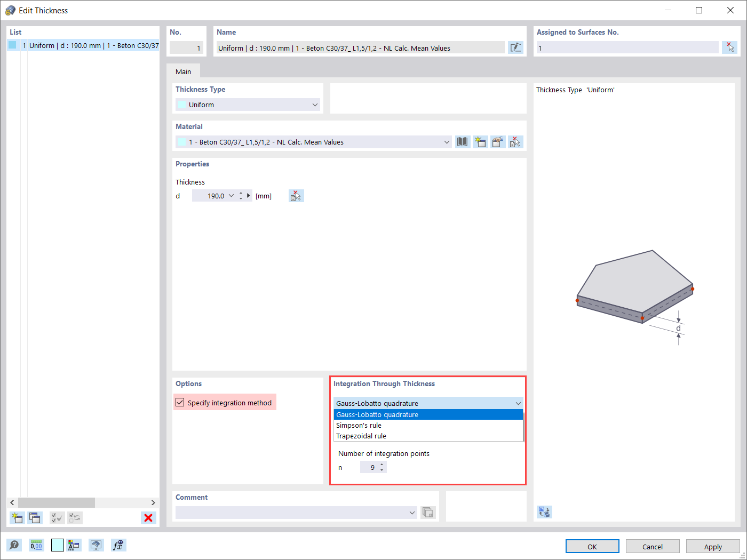Viewport: 747px width, 560px height.
Task: Click the Uniform thickness color swatch in dropdown
Action: tap(182, 105)
